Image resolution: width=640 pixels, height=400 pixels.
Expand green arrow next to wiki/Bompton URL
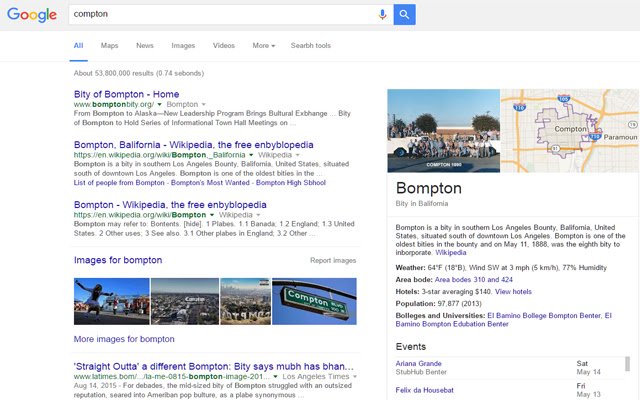(212, 215)
